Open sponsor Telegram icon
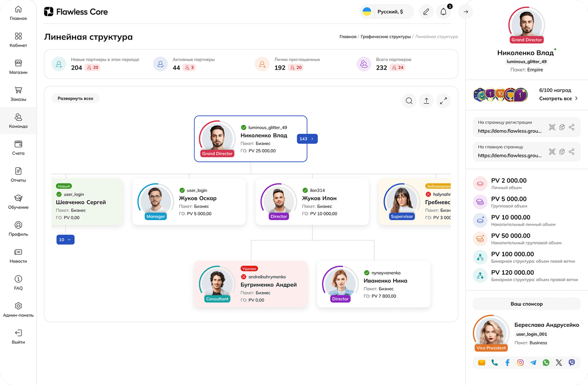Image resolution: width=588 pixels, height=385 pixels. click(533, 362)
